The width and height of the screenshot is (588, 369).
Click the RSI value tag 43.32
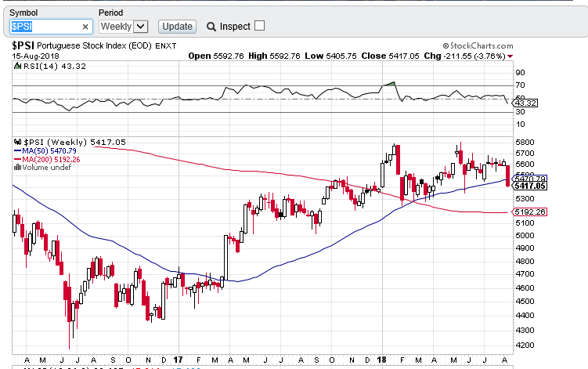pos(525,103)
